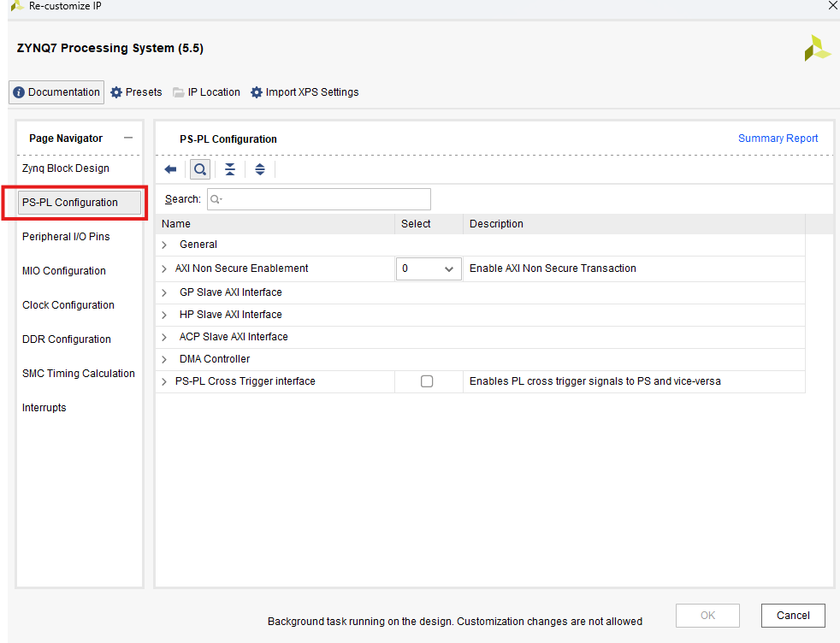Image resolution: width=840 pixels, height=643 pixels.
Task: Click the back arrow toolbar icon
Action: [170, 169]
